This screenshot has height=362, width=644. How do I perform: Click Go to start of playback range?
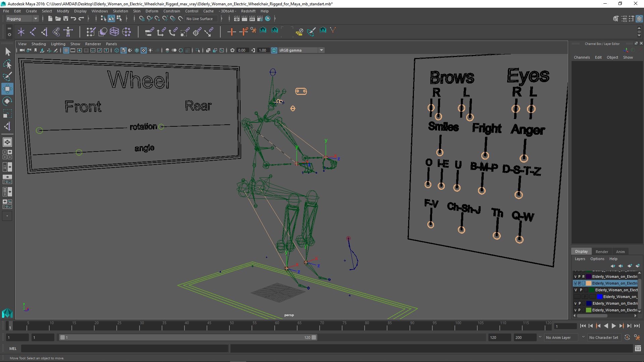point(583,326)
